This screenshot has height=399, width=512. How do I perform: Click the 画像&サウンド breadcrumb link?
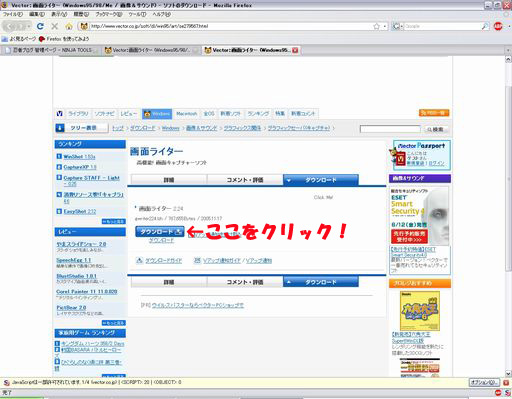click(x=201, y=128)
